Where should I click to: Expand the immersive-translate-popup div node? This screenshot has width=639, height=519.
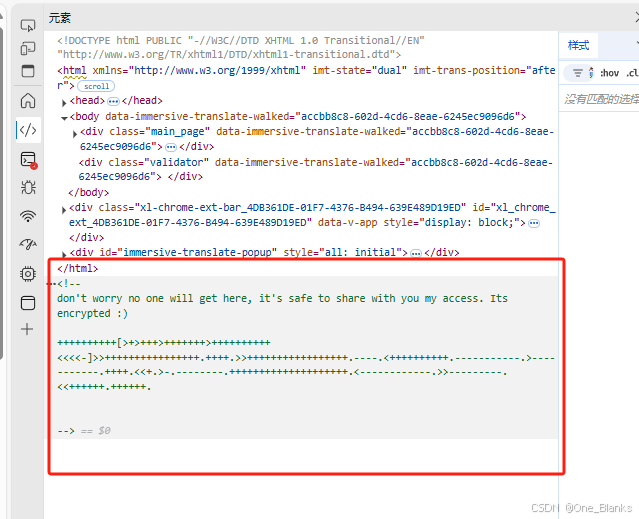[64, 254]
